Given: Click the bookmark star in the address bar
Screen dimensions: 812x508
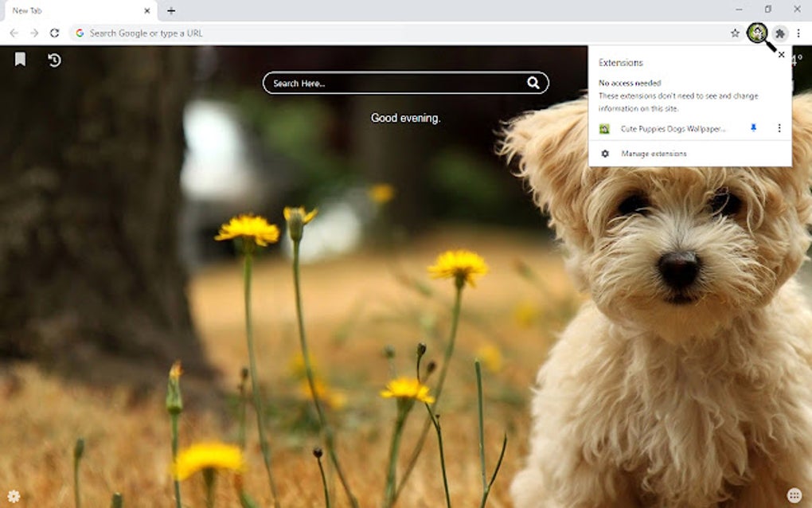Looking at the screenshot, I should point(733,33).
